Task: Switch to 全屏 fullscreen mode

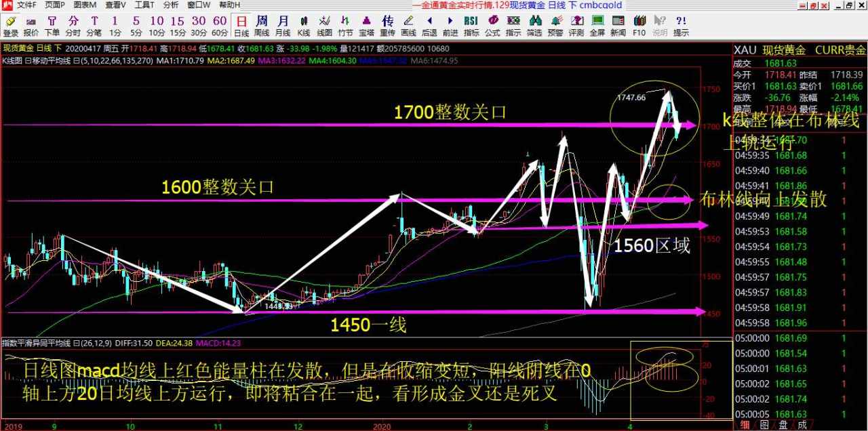Action: (x=597, y=26)
